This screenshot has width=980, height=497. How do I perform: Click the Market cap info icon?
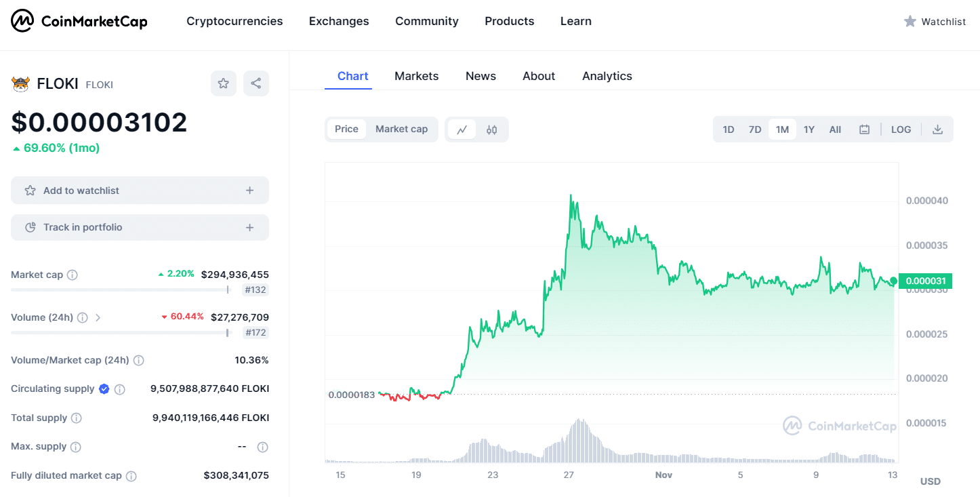(x=73, y=275)
